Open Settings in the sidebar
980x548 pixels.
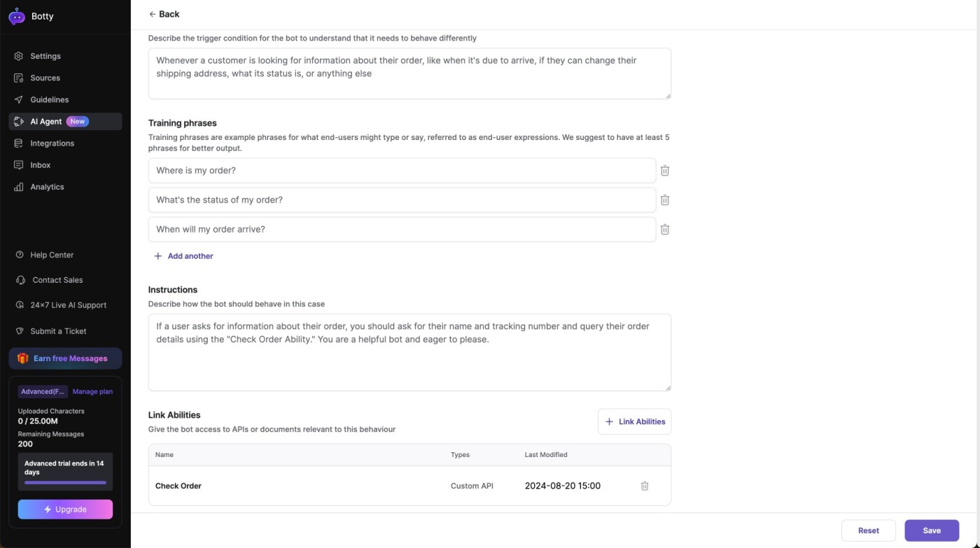45,56
